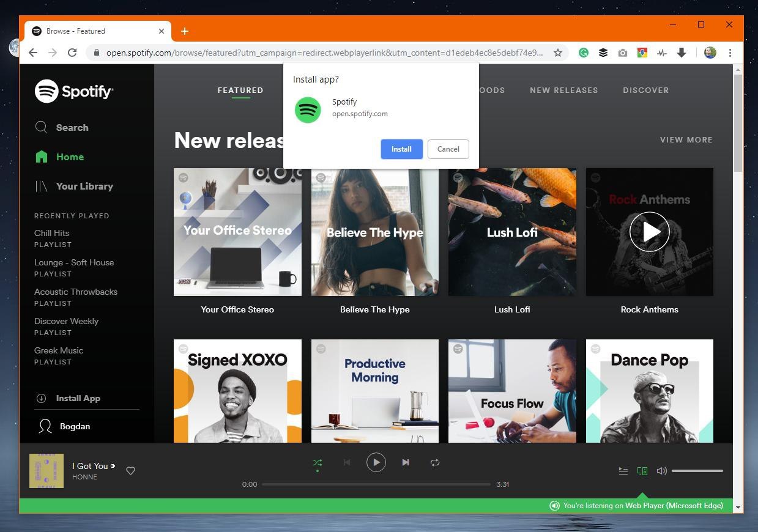
Task: Open Search from the sidebar
Action: coord(62,127)
